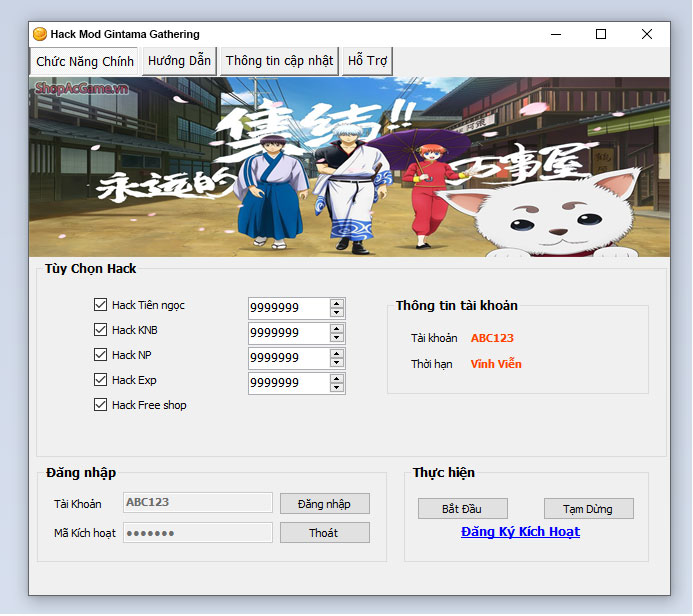Uncheck the Hack Tiên ngọc checkbox
The width and height of the screenshot is (693, 616).
(x=100, y=304)
